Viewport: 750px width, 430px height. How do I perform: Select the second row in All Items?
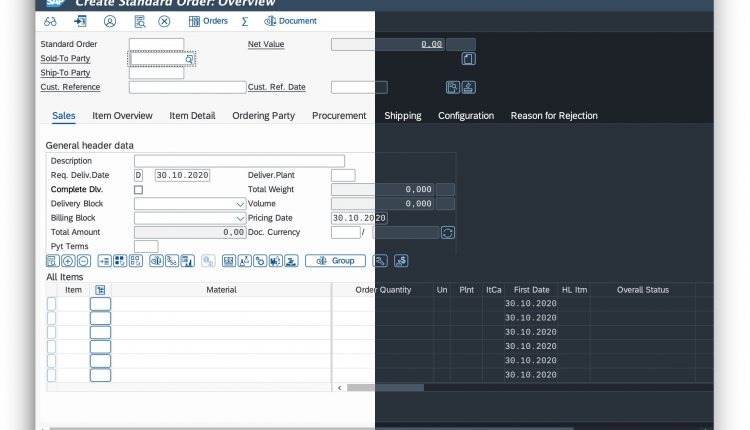coord(52,319)
